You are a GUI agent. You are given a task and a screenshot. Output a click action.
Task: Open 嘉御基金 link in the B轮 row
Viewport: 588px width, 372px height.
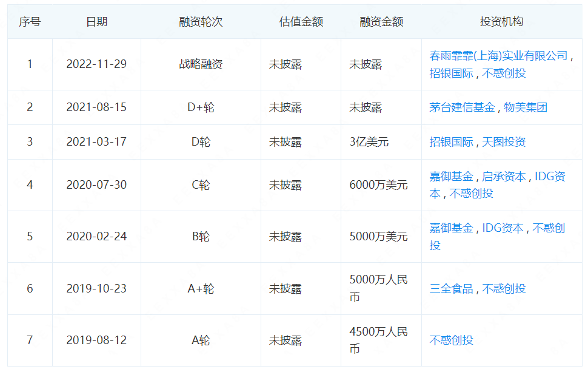click(451, 228)
